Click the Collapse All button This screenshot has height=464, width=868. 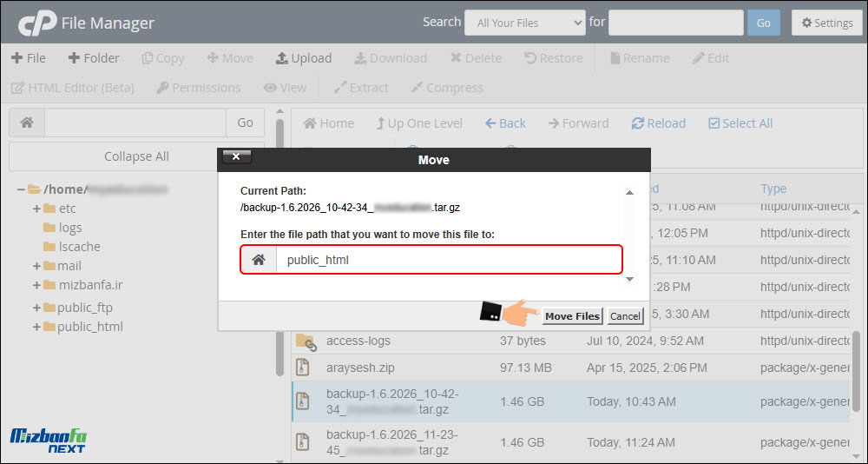[x=136, y=156]
